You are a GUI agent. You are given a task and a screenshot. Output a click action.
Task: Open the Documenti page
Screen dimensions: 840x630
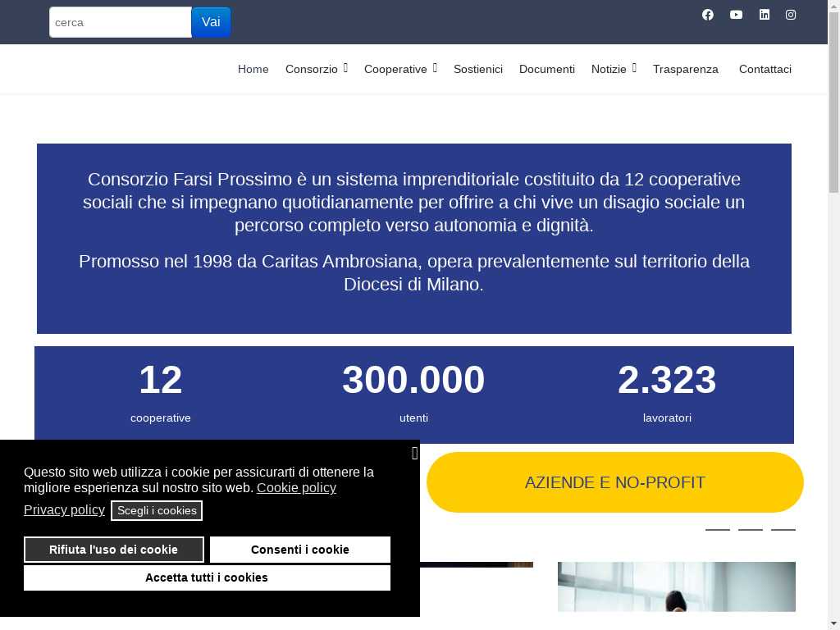pos(546,69)
